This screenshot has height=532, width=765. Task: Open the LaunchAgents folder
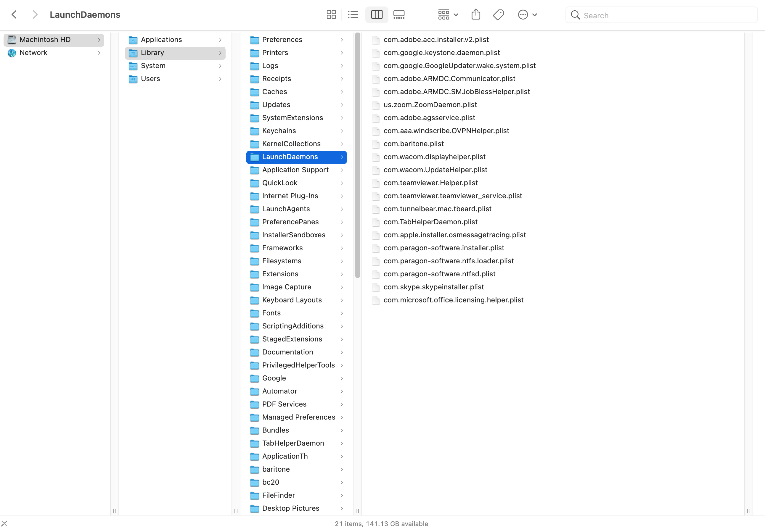(285, 209)
